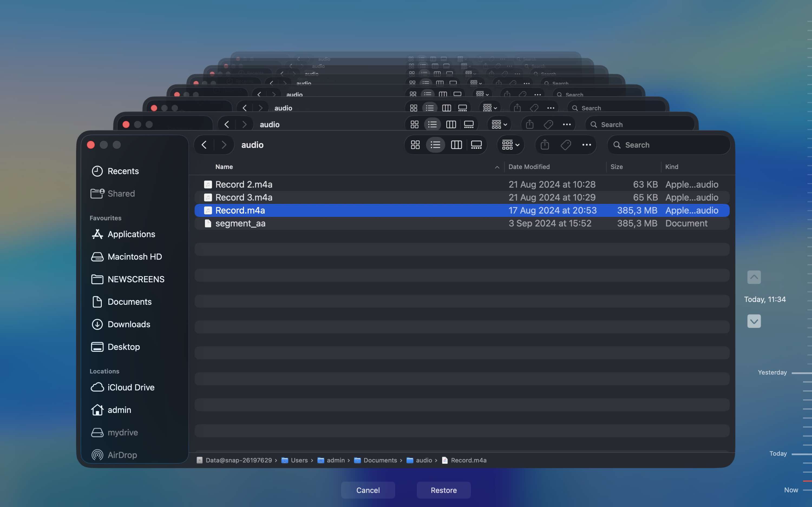Open Downloads from the sidebar
Image resolution: width=812 pixels, height=507 pixels.
[129, 324]
